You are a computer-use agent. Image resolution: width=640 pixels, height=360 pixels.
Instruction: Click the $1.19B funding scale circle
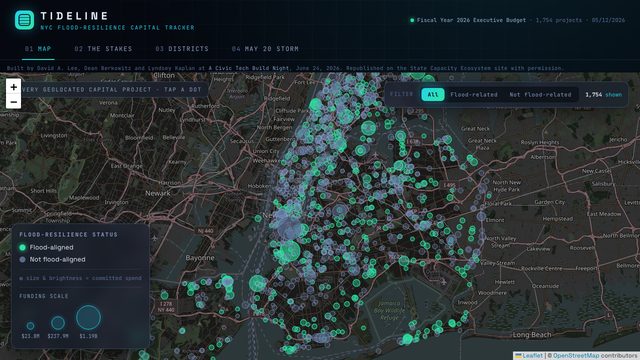[x=89, y=318]
